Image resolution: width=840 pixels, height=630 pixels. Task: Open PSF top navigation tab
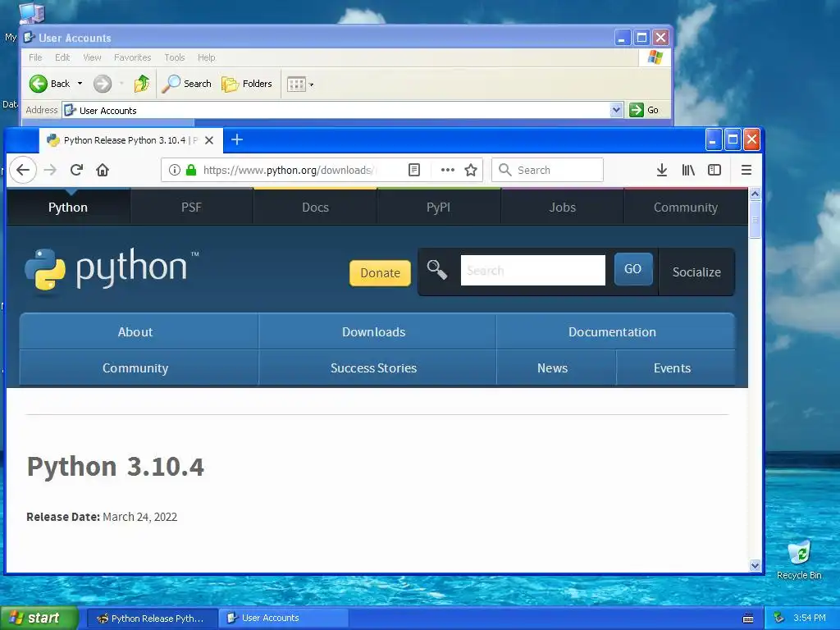point(191,208)
